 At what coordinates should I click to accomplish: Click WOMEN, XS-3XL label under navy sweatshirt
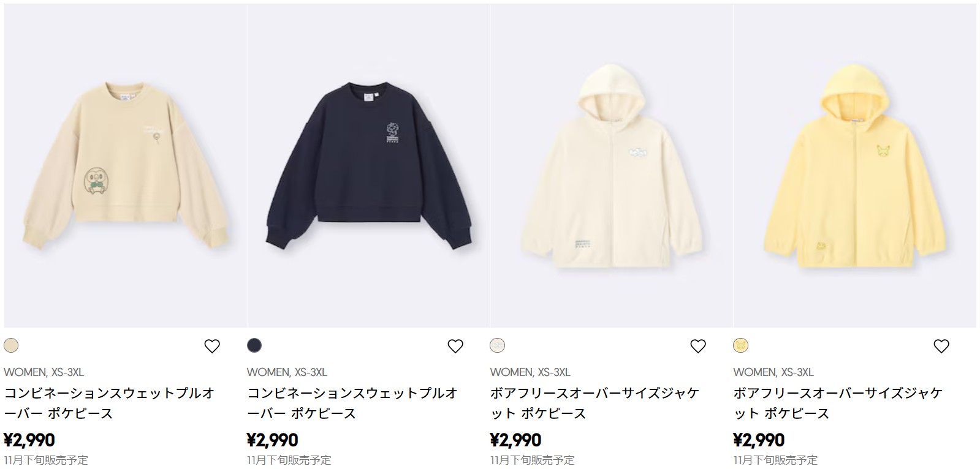pyautogui.click(x=287, y=372)
